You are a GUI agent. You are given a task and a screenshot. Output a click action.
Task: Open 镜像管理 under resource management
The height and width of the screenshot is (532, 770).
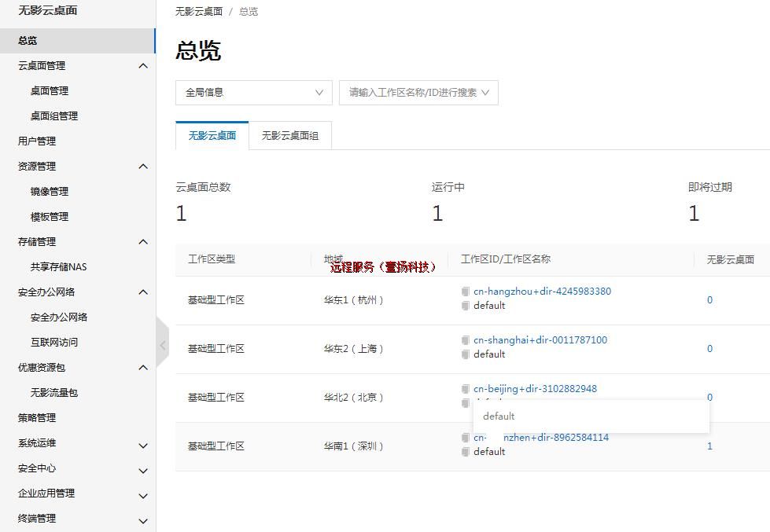pos(50,192)
